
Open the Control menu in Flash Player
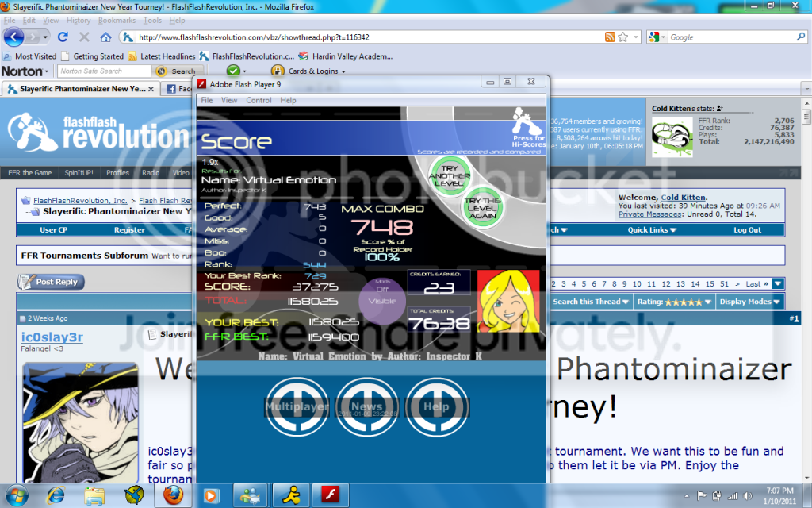click(x=259, y=101)
